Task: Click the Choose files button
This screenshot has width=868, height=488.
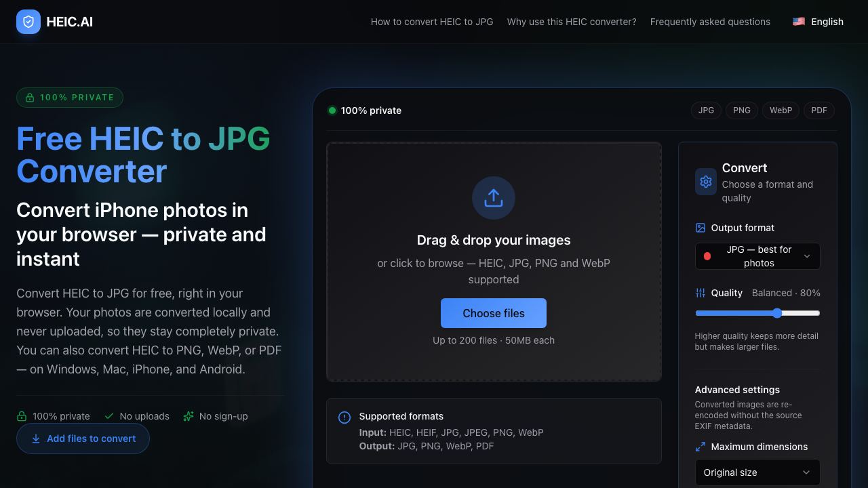Action: (494, 313)
